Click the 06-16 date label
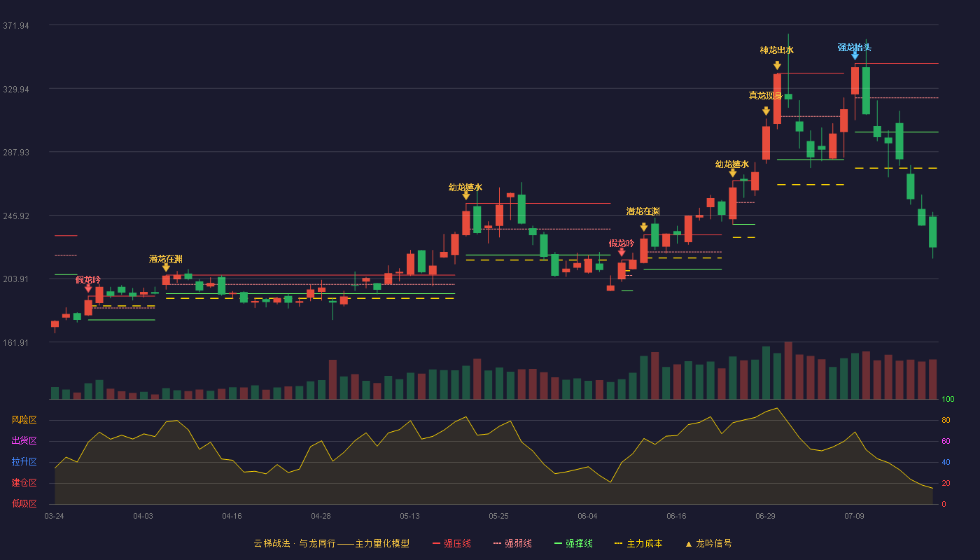980x560 pixels. point(677,516)
